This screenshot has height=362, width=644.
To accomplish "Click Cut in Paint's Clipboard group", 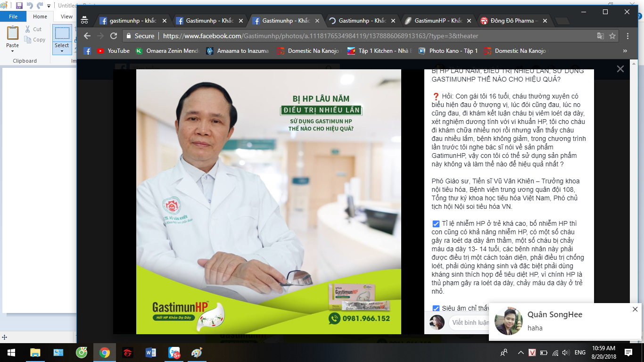I will [x=33, y=29].
